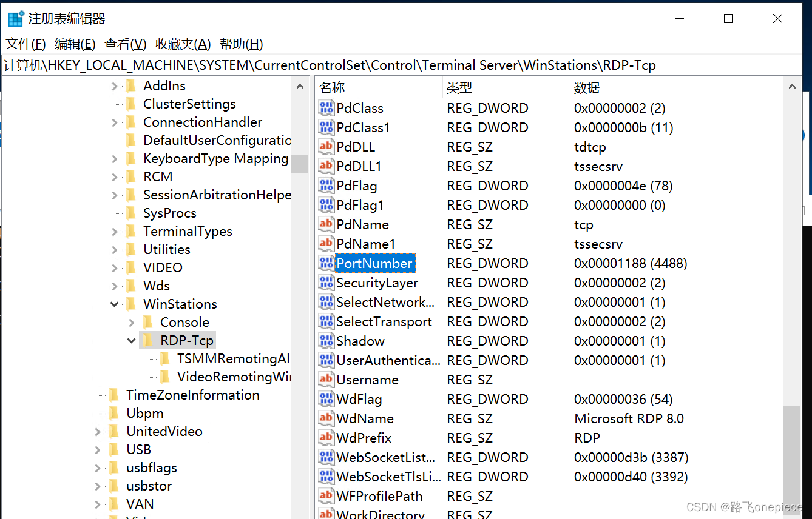
Task: Click the TimeZoneInformation folder icon
Action: click(x=114, y=395)
